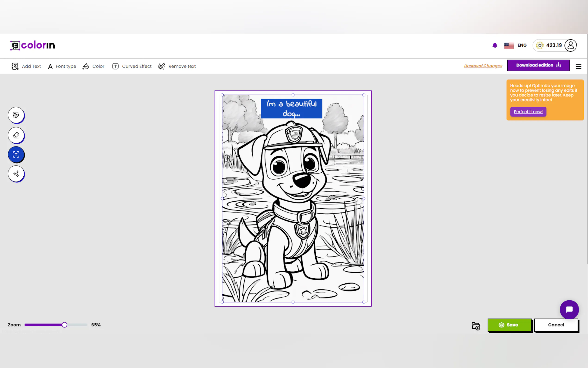Click the left-middle selection handle
The width and height of the screenshot is (588, 368).
pos(222,199)
